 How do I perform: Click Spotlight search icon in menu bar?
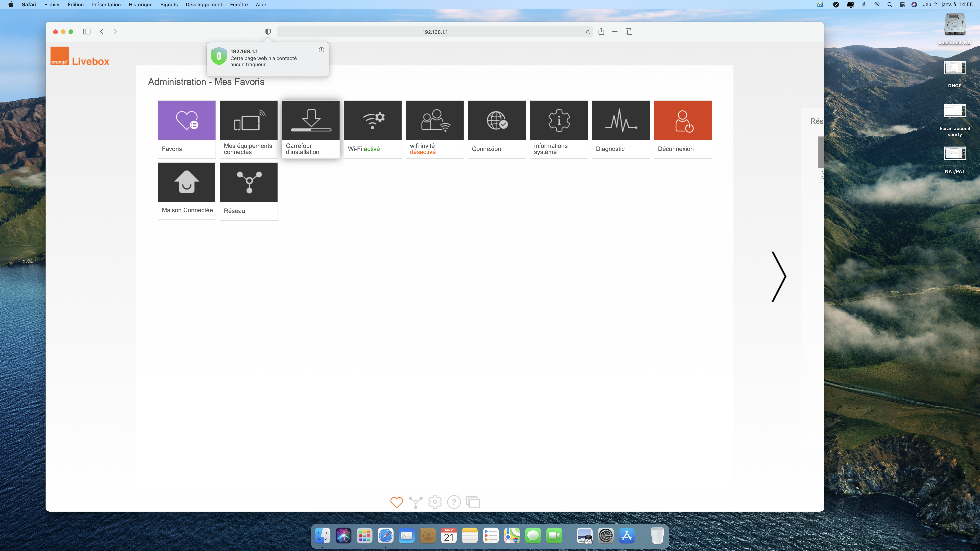tap(889, 5)
